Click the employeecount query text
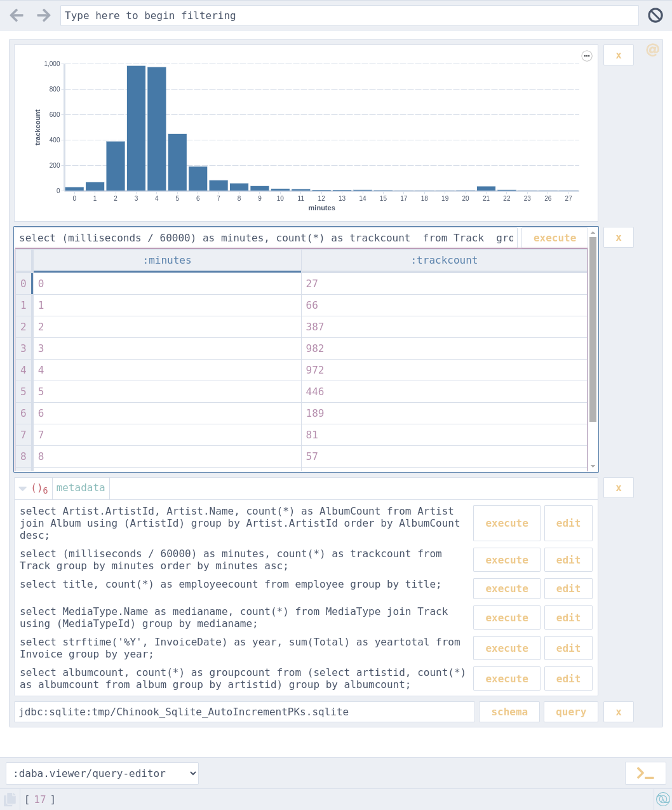This screenshot has width=672, height=810. [231, 584]
